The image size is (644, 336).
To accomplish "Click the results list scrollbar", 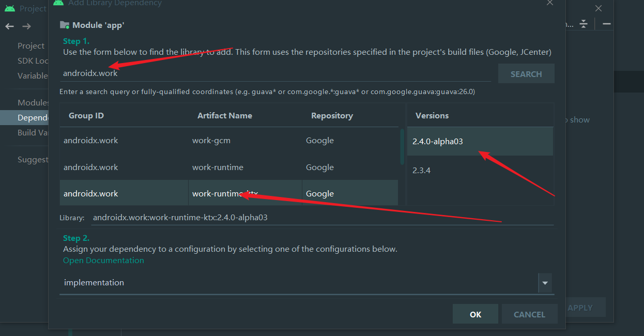I will point(402,147).
